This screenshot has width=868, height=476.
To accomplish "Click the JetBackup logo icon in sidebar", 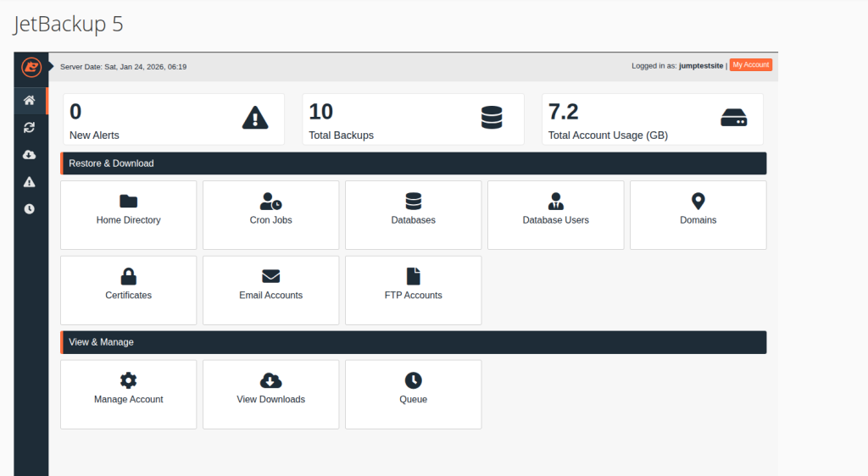I will pos(31,67).
